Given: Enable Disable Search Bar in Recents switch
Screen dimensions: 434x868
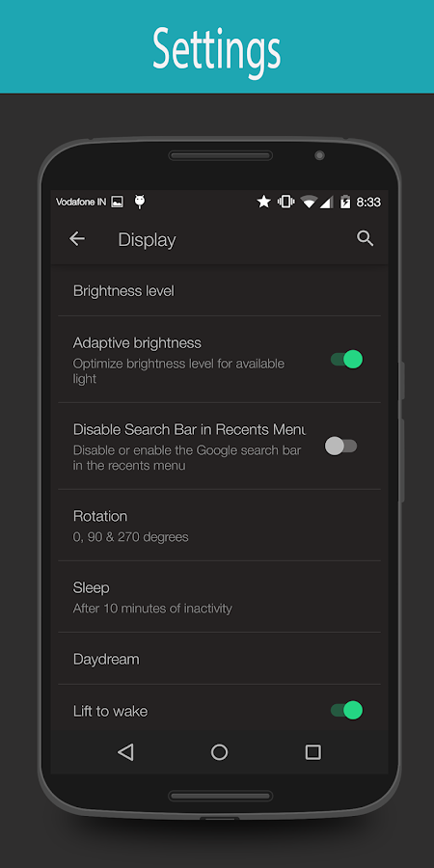Looking at the screenshot, I should 341,446.
